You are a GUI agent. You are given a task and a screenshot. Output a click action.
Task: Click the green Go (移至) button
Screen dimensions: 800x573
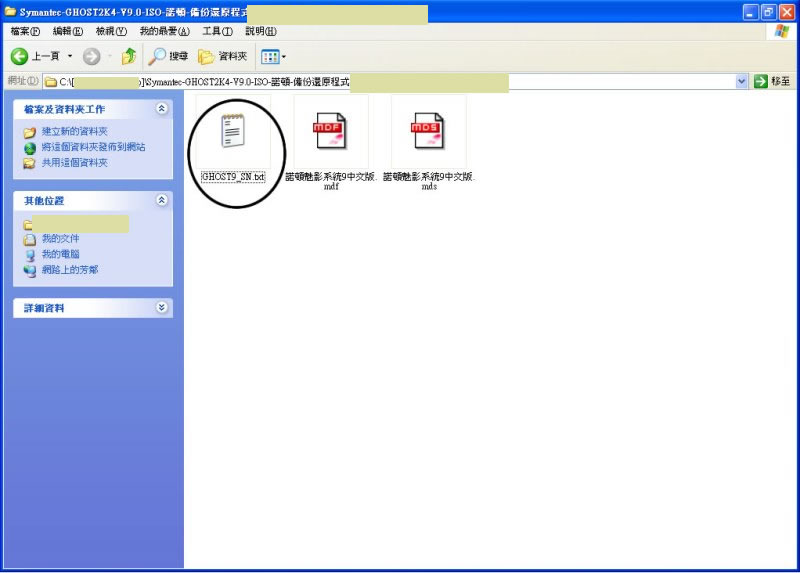(x=772, y=81)
